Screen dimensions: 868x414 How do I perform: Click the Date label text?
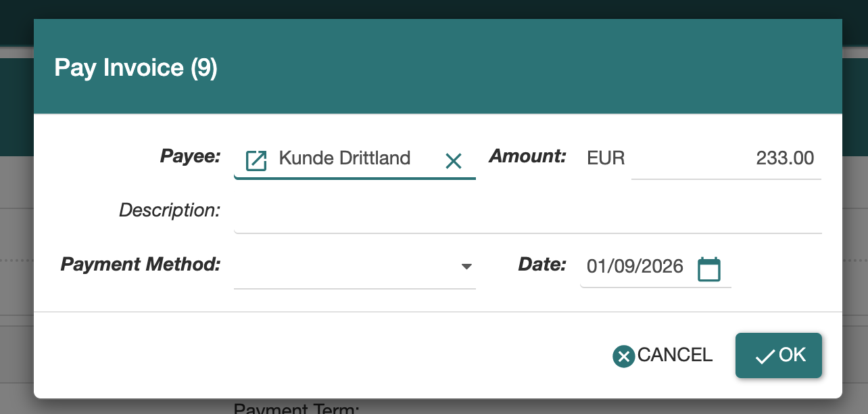coord(541,264)
